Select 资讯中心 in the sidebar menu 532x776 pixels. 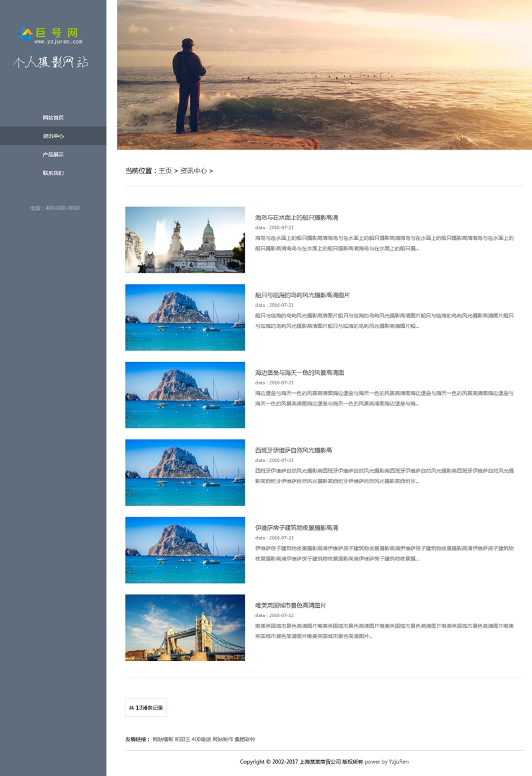[53, 136]
